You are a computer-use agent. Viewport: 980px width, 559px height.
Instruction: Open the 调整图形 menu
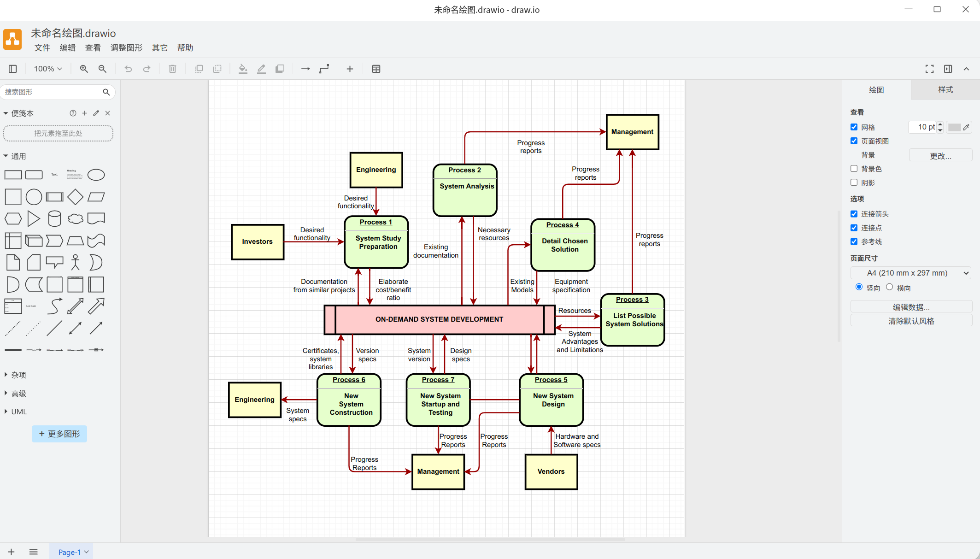coord(126,47)
